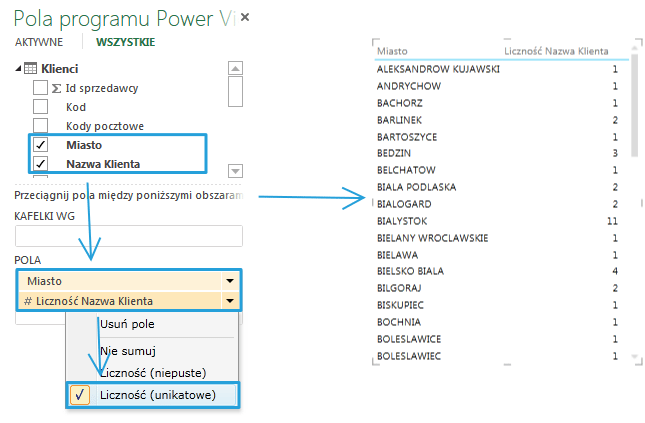645x423 pixels.
Task: Click the sigma icon beside Id sprzedawcy
Action: [56, 88]
